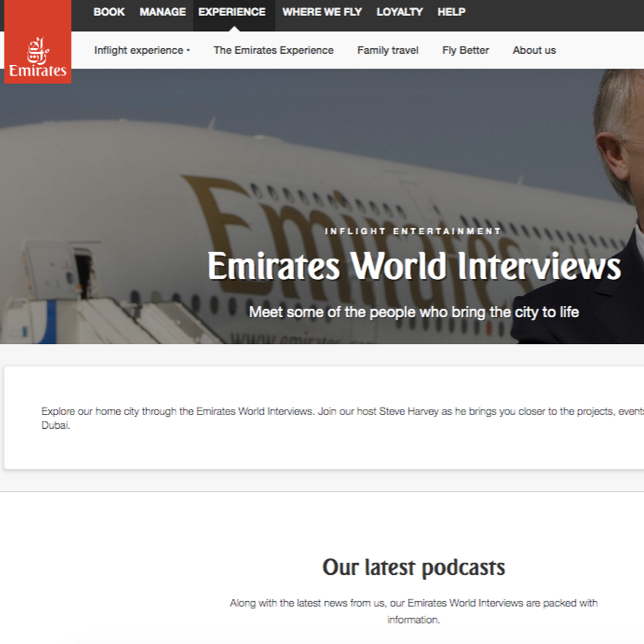Open the Family travel link

(x=388, y=51)
